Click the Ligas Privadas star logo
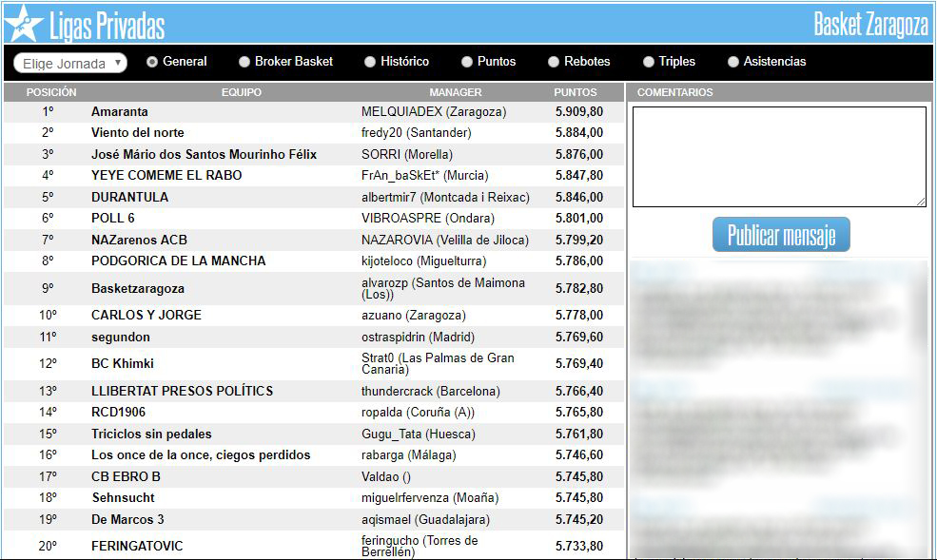 pyautogui.click(x=23, y=24)
